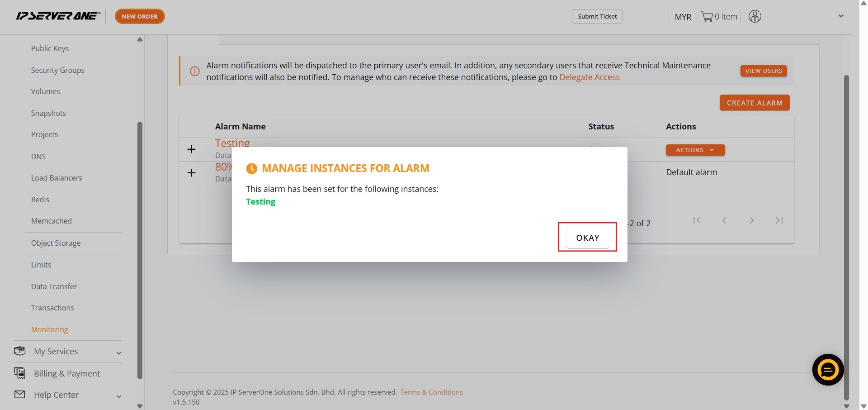This screenshot has height=410, width=868.
Task: Click the My Services box icon
Action: click(x=19, y=351)
